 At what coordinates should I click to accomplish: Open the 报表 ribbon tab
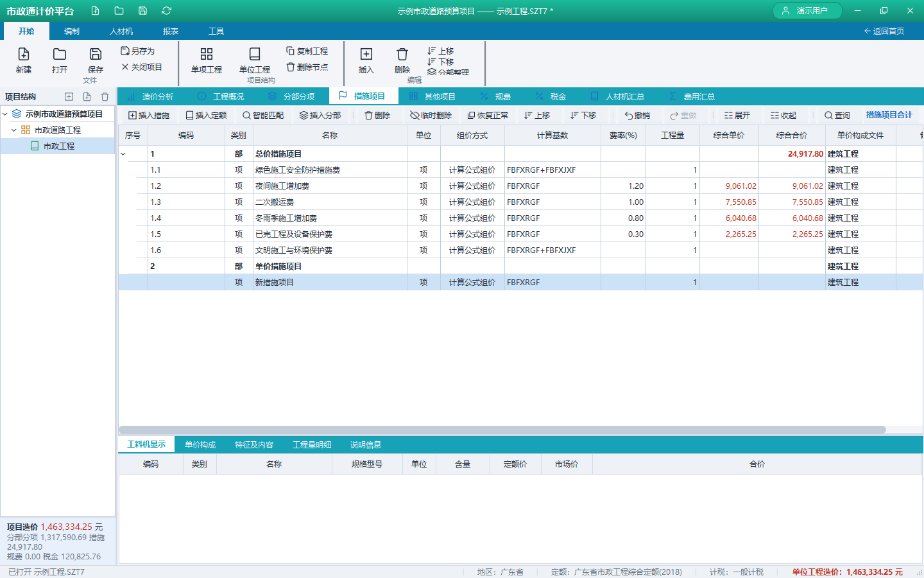[171, 31]
